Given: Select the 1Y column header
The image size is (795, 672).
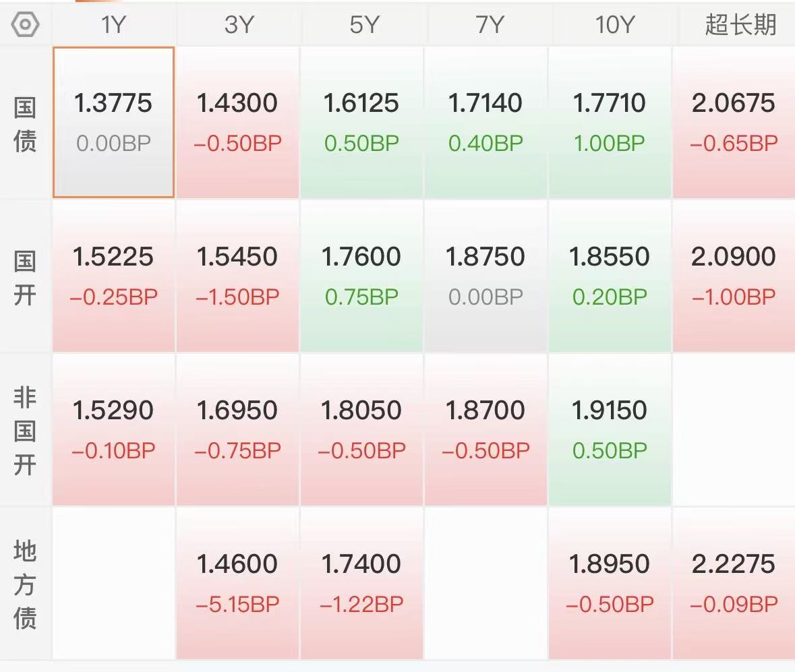Looking at the screenshot, I should click(113, 24).
